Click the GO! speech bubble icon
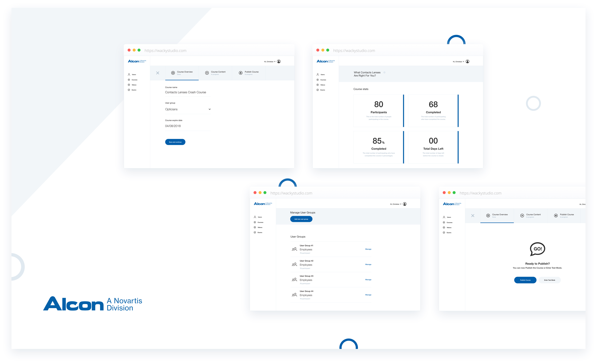Viewport: 597px width, 364px height. coord(537,249)
